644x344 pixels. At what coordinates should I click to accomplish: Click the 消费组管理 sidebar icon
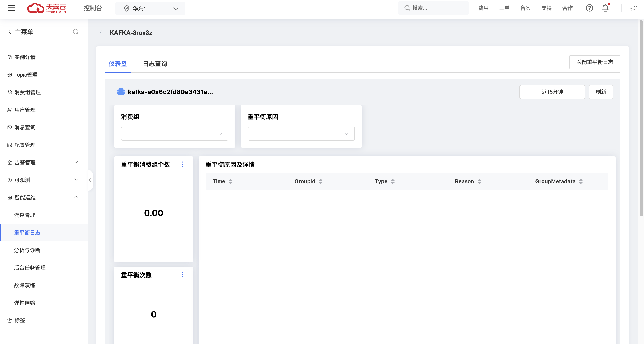click(9, 92)
